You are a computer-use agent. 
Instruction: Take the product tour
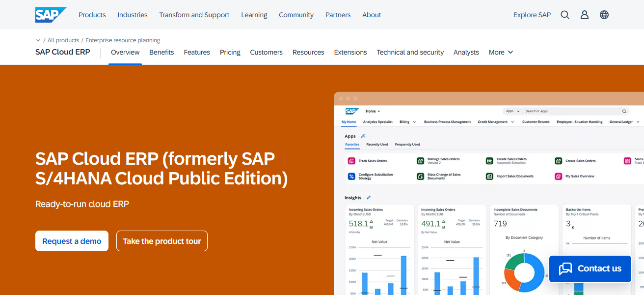click(161, 241)
